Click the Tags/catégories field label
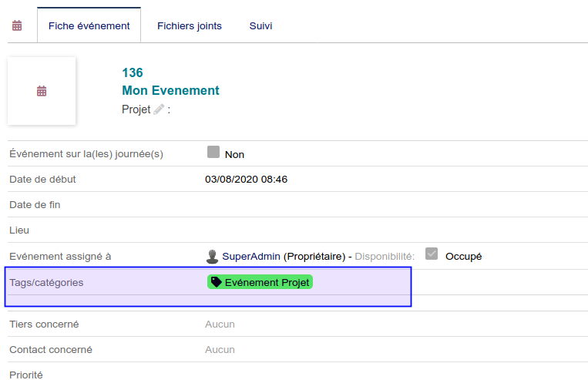This screenshot has width=588, height=380. (46, 282)
